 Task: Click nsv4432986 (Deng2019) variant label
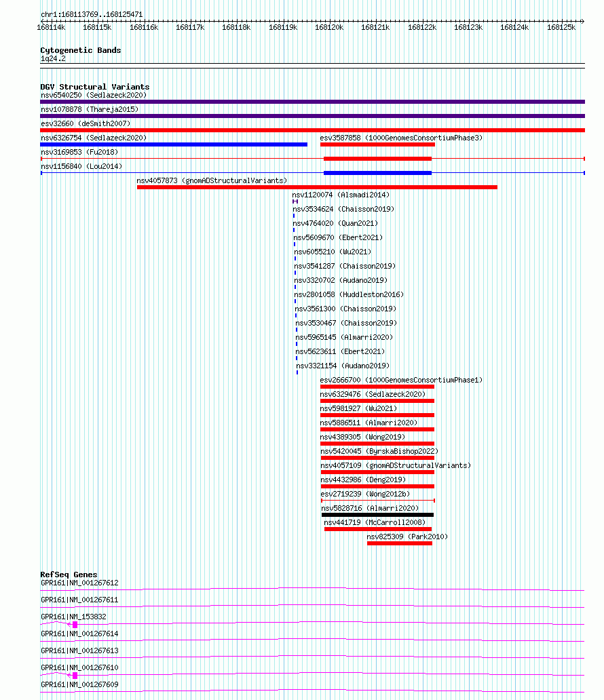[363, 481]
